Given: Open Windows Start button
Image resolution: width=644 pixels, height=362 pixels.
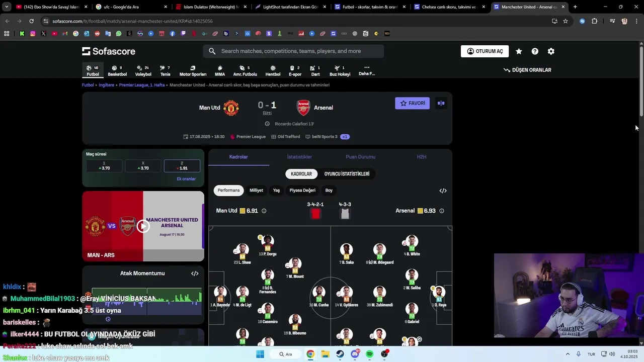Looking at the screenshot, I should coord(260,354).
